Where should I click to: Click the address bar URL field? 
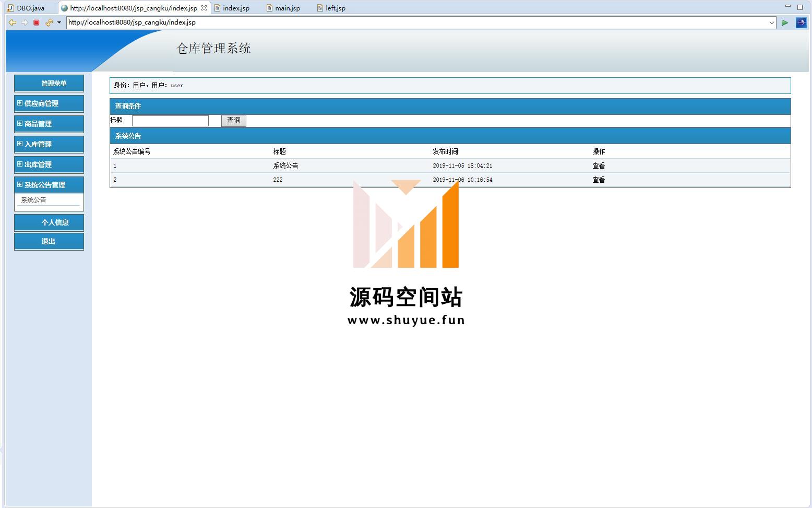[x=417, y=22]
